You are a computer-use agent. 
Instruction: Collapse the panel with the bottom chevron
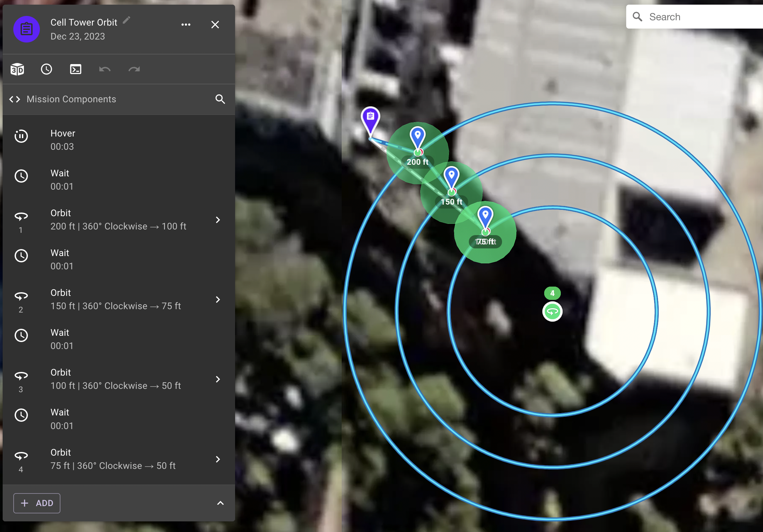click(x=220, y=503)
